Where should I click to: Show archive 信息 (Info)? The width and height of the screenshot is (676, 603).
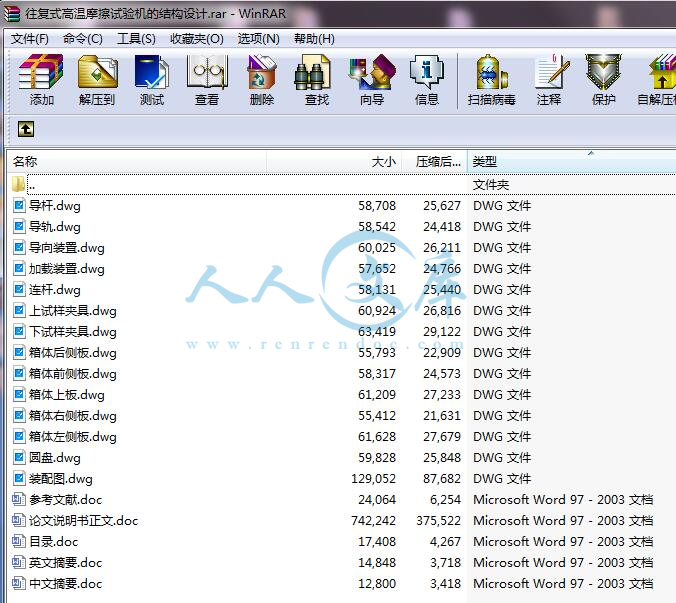427,80
